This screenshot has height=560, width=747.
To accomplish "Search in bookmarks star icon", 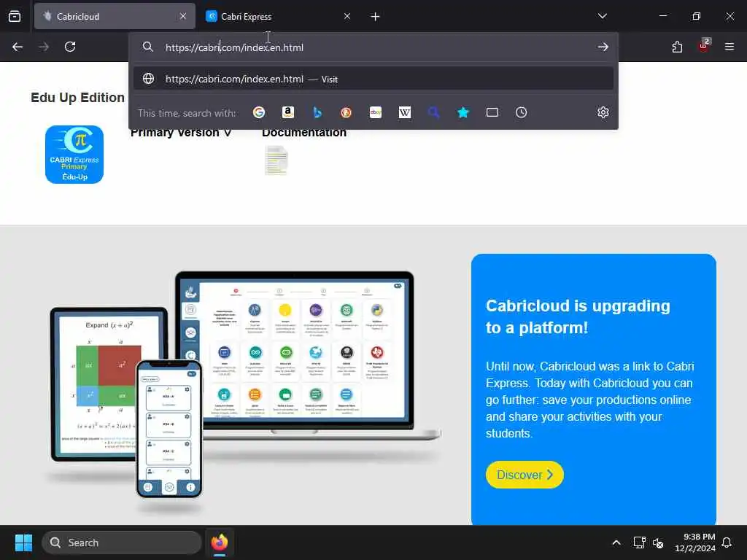I will tap(463, 112).
